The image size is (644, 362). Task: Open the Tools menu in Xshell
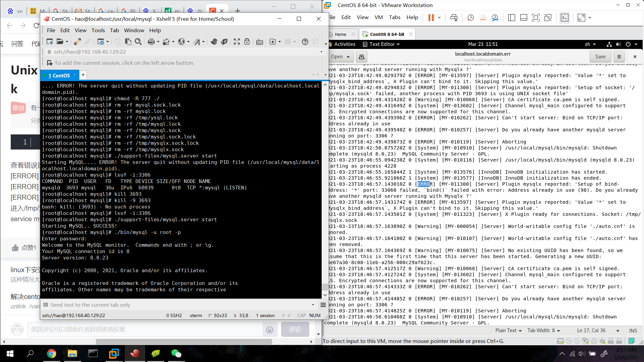98,30
